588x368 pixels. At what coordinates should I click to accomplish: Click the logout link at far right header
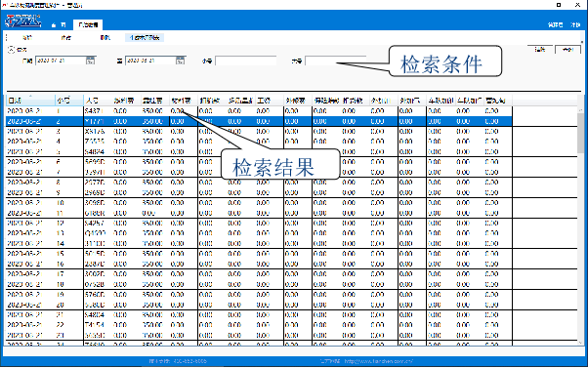[x=575, y=25]
